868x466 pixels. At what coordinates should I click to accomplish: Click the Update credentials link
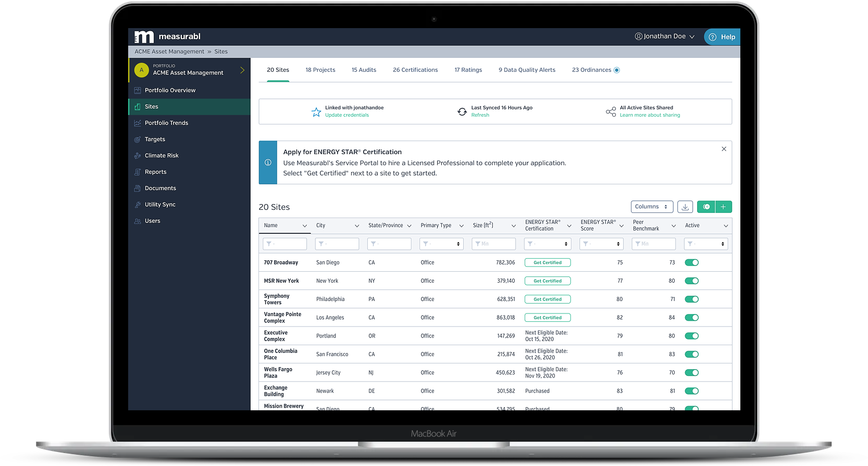tap(347, 115)
